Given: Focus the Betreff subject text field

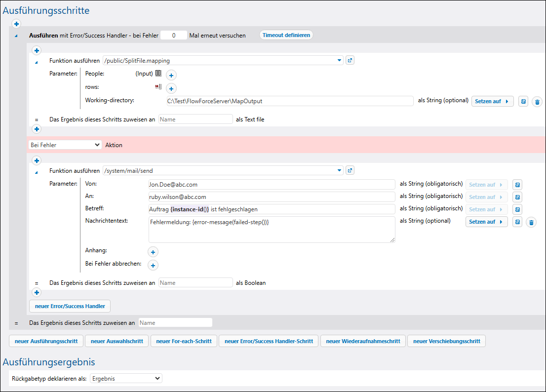Looking at the screenshot, I should click(x=272, y=209).
